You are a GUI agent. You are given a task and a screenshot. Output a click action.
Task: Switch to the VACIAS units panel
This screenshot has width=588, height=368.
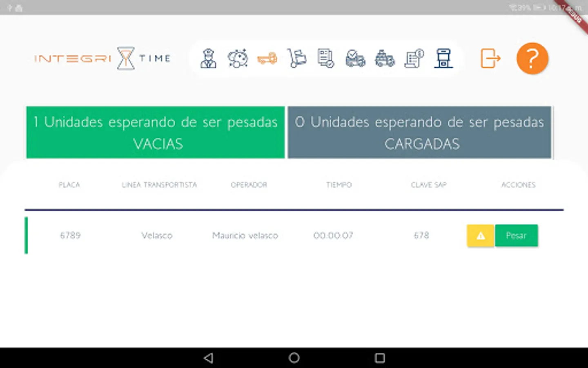pos(155,132)
